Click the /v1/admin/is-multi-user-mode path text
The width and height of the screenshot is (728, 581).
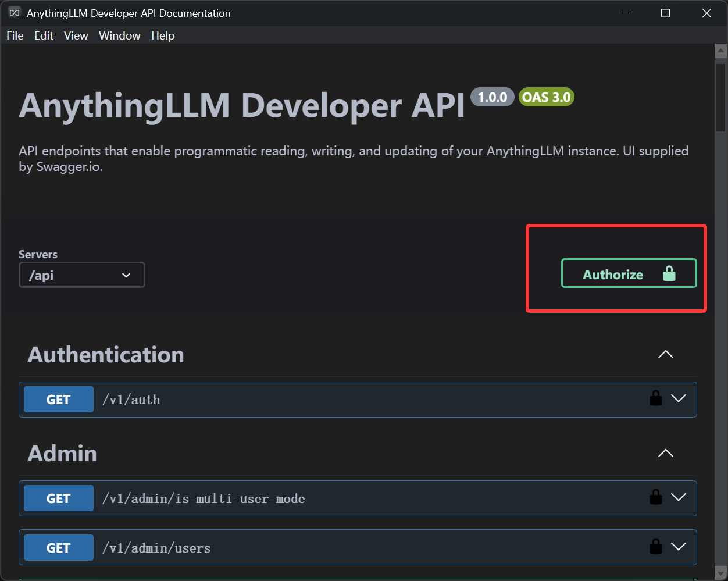click(204, 498)
